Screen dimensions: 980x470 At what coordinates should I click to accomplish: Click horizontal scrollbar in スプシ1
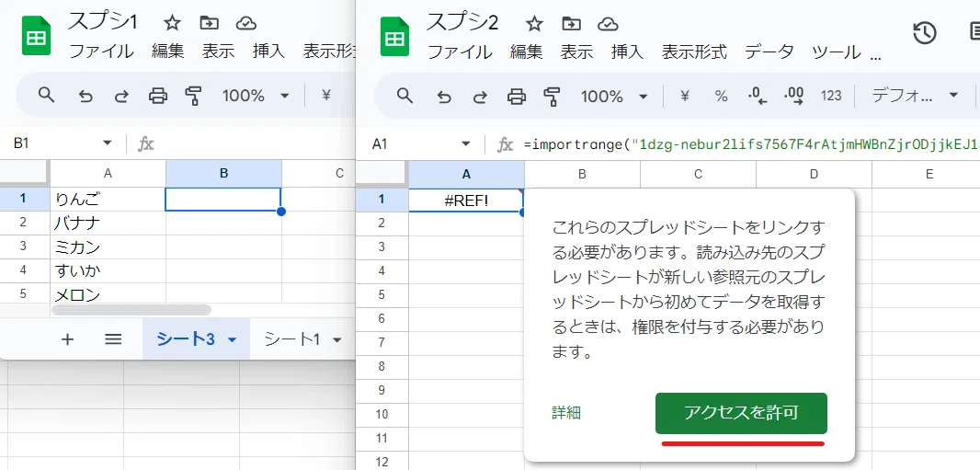[131, 310]
